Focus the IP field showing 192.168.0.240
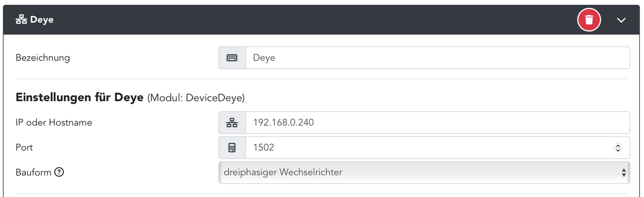The height and width of the screenshot is (197, 644). coord(437,123)
